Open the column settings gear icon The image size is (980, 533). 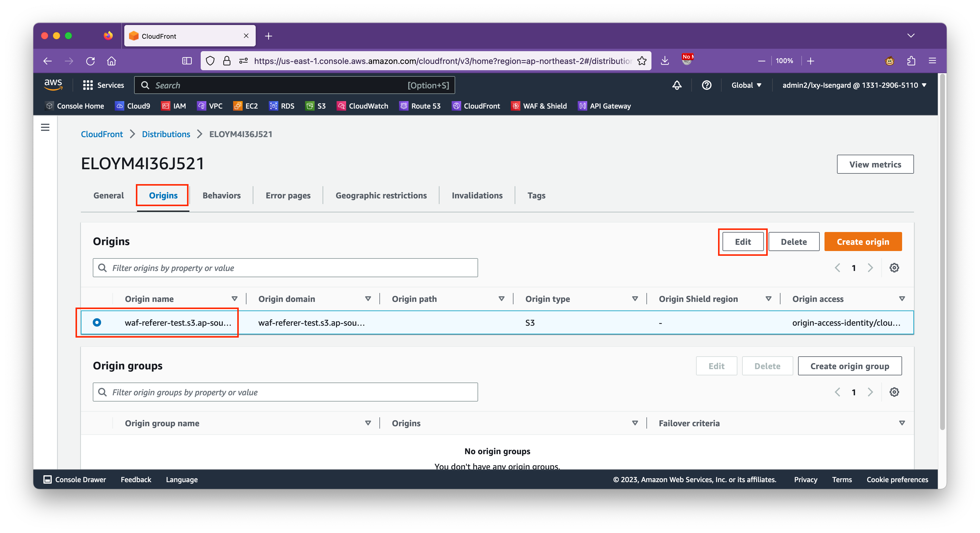(x=894, y=268)
